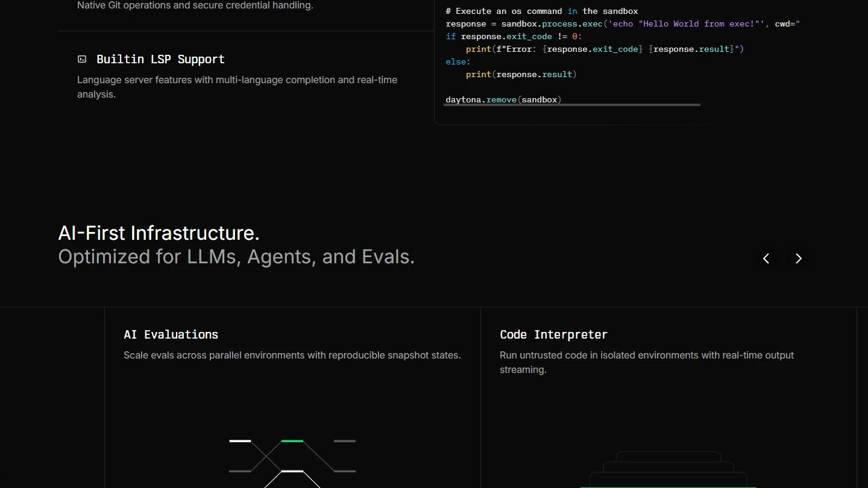Open the Code Interpreter card title

click(553, 334)
